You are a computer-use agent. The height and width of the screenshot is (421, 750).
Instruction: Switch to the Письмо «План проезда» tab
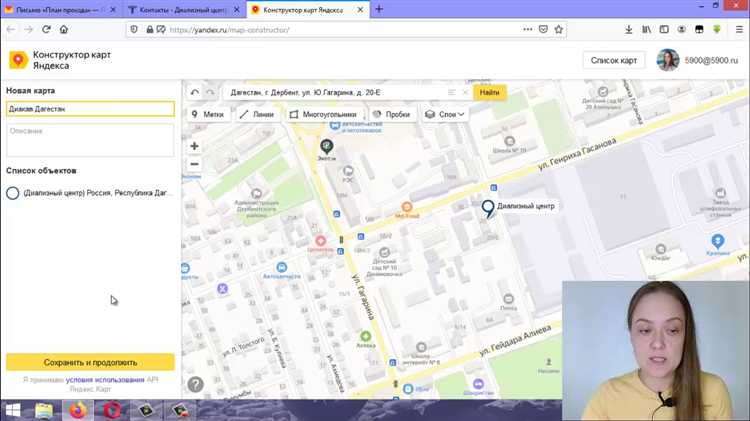tap(57, 9)
